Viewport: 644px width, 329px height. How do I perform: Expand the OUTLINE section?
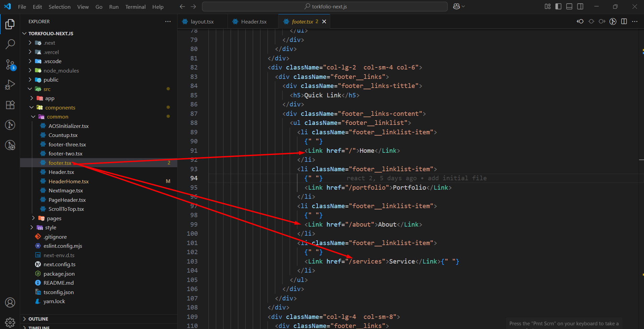[x=99, y=319]
